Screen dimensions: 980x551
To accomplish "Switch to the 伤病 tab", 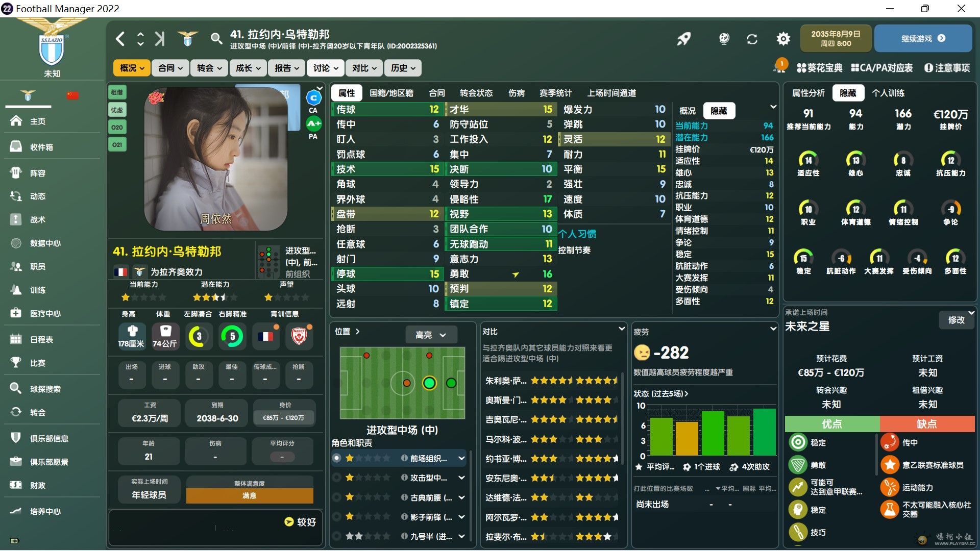I will point(516,93).
